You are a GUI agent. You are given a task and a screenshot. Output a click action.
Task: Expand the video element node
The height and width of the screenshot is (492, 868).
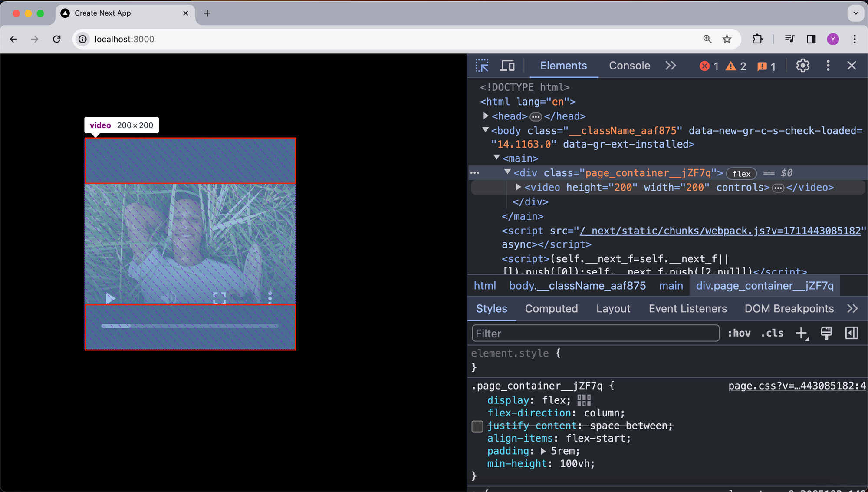pos(518,187)
